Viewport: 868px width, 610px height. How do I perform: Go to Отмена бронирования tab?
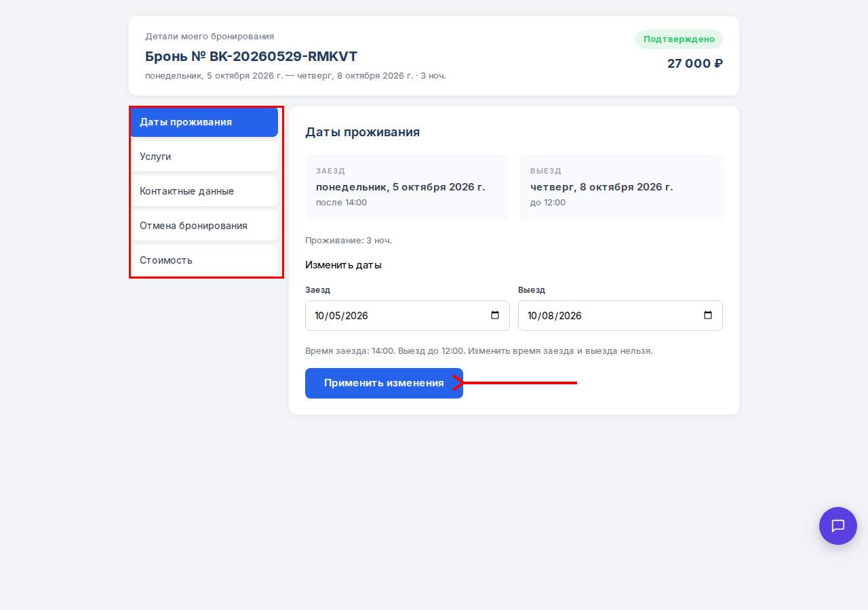pyautogui.click(x=204, y=226)
